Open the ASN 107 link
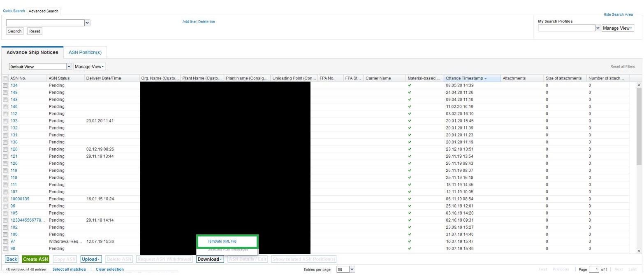Image resolution: width=644 pixels, height=276 pixels. coord(14,192)
